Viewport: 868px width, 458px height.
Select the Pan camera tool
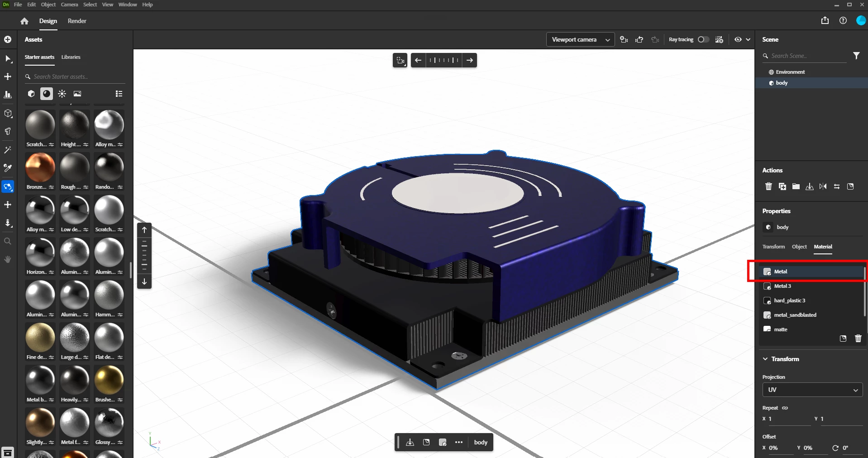pos(8,205)
